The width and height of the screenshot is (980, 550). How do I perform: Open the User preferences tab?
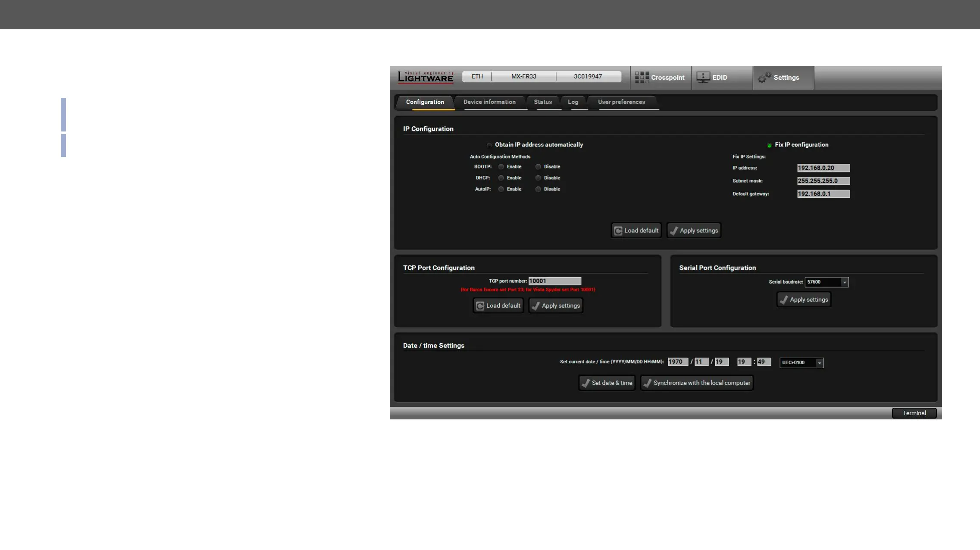point(621,102)
